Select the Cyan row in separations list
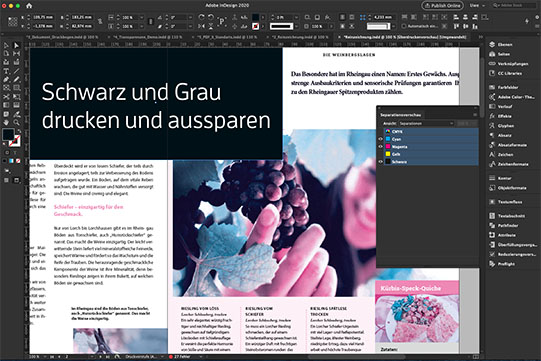 point(431,139)
